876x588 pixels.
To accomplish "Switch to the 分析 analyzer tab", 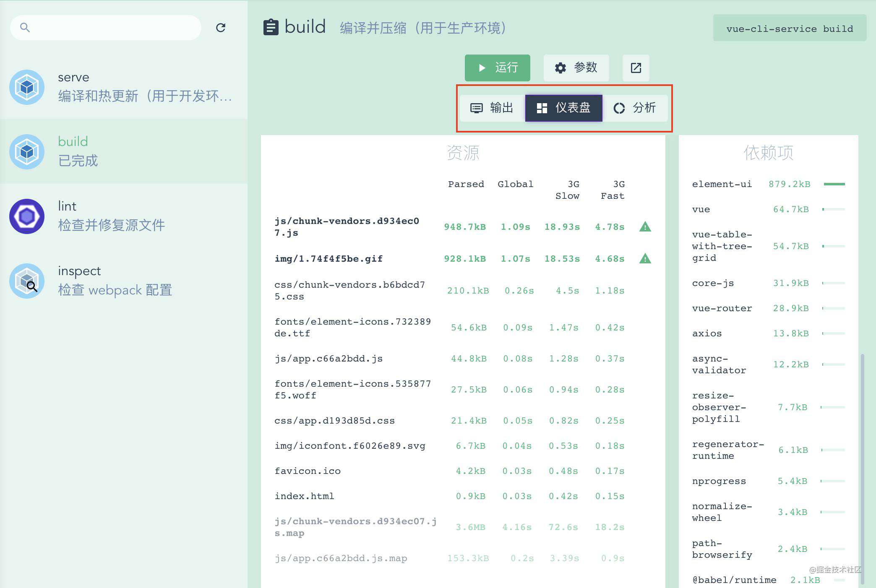I will point(635,108).
